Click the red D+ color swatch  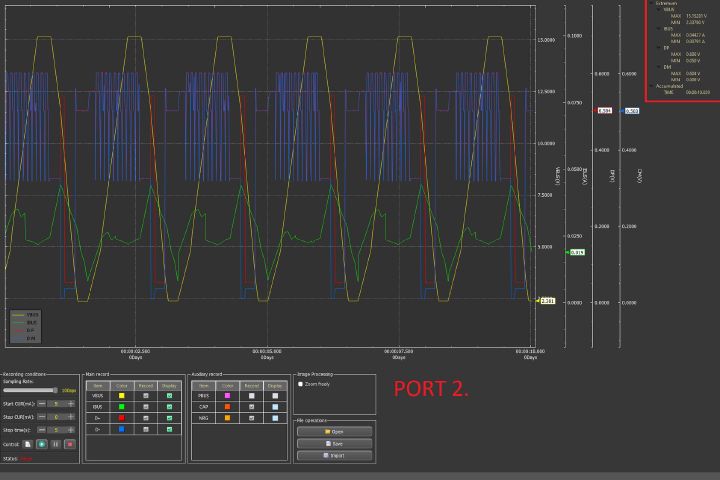pyautogui.click(x=122, y=418)
